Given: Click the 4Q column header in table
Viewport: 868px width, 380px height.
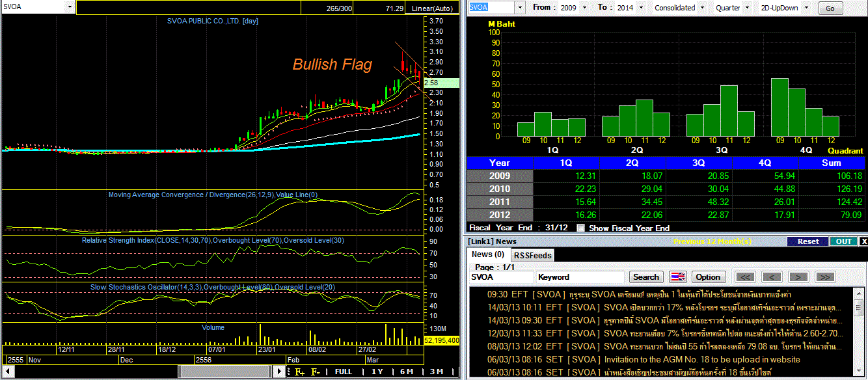Looking at the screenshot, I should click(x=765, y=163).
